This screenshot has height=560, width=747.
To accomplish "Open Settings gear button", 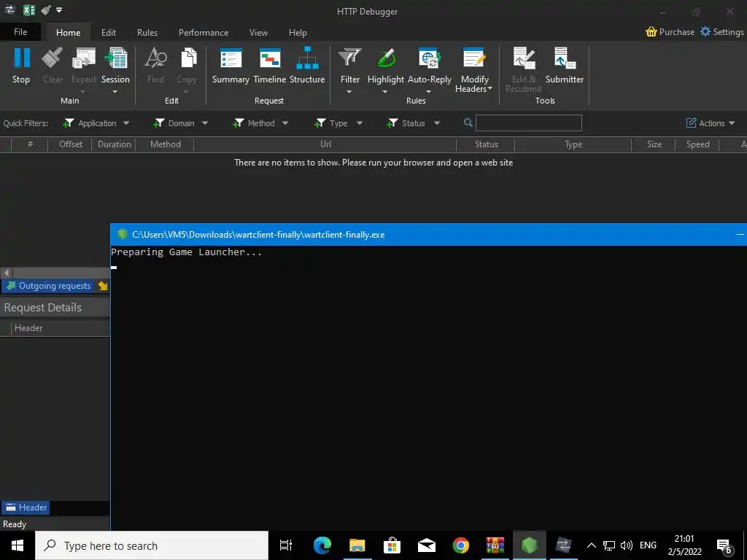I will click(721, 32).
